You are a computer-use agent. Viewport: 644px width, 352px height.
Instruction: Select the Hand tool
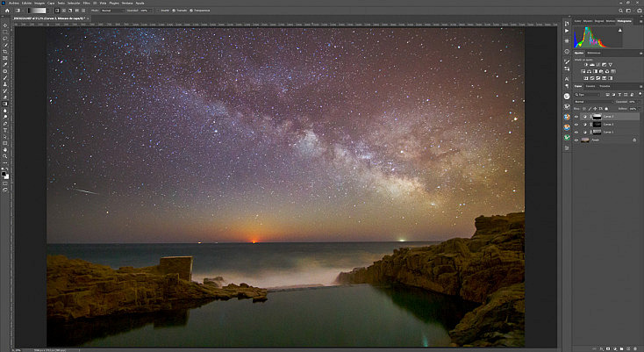(4, 150)
